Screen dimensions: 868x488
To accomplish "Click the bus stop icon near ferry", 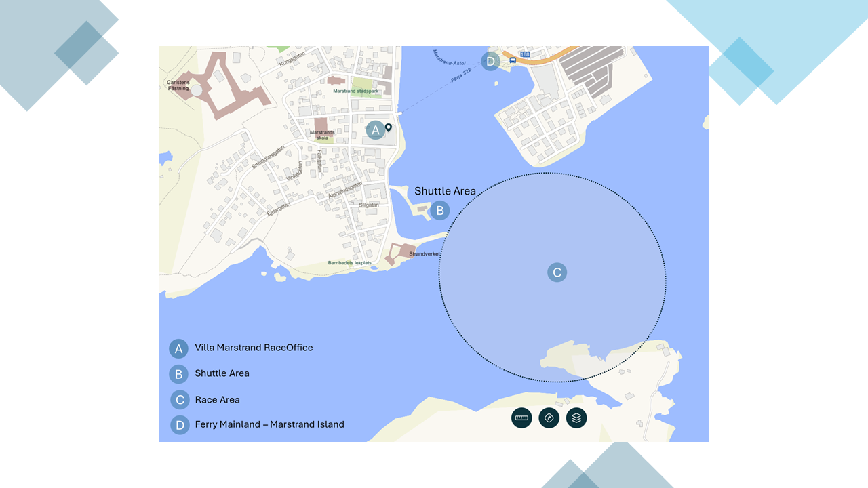I will click(513, 60).
